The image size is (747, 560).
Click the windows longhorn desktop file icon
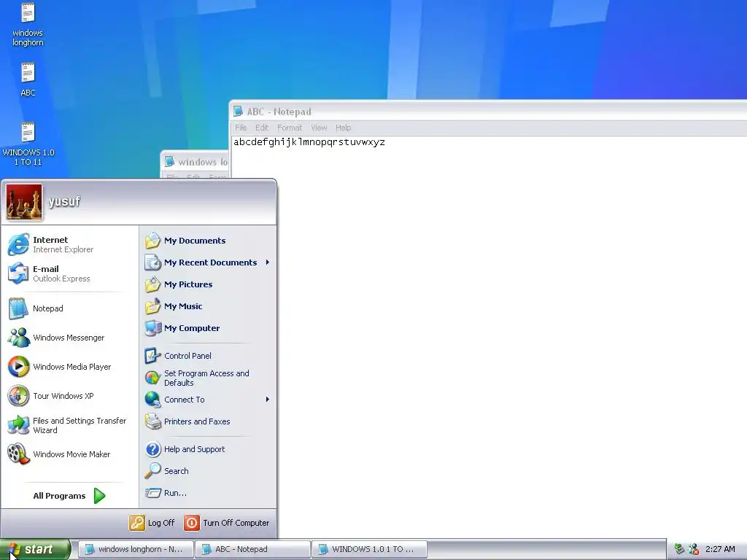pos(28,13)
